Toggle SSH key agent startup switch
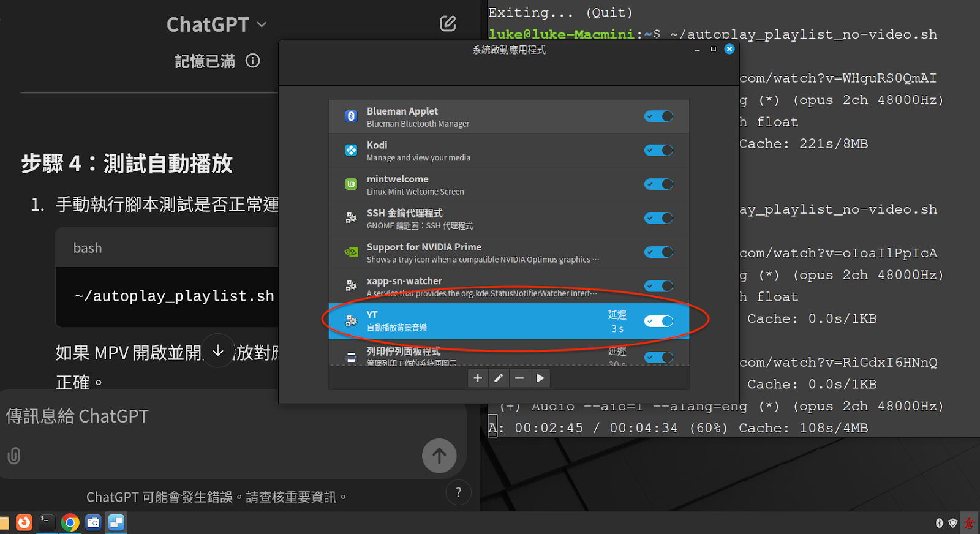980x534 pixels. [658, 218]
